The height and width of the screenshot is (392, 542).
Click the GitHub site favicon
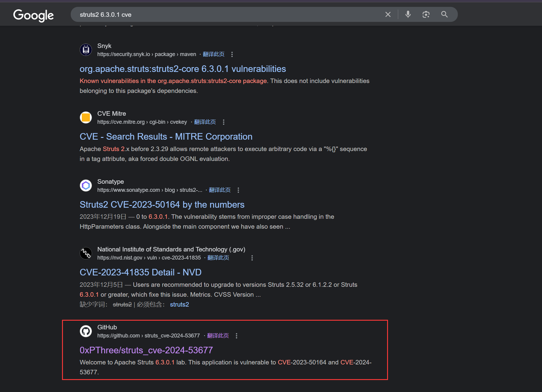point(86,331)
